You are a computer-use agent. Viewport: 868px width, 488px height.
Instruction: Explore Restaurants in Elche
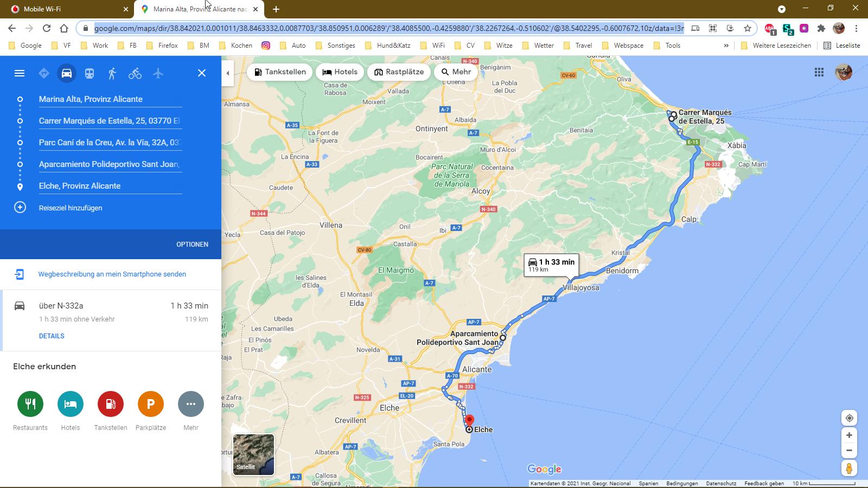pos(30,404)
